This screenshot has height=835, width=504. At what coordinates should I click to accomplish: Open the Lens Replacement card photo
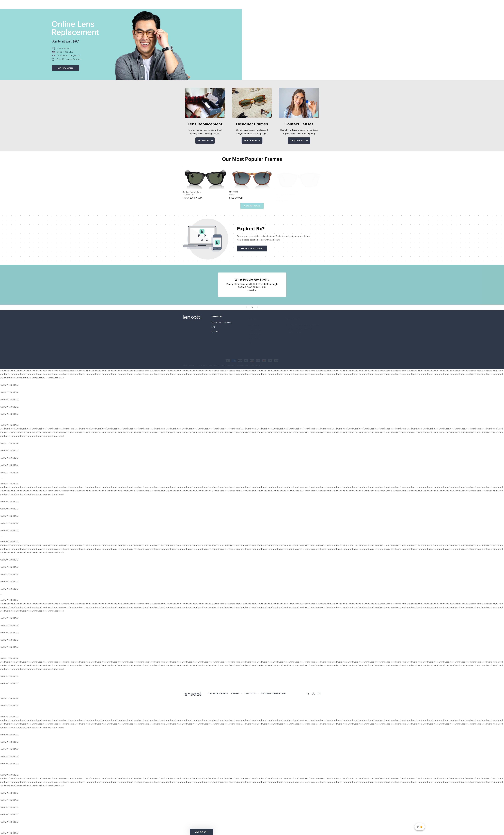click(205, 103)
